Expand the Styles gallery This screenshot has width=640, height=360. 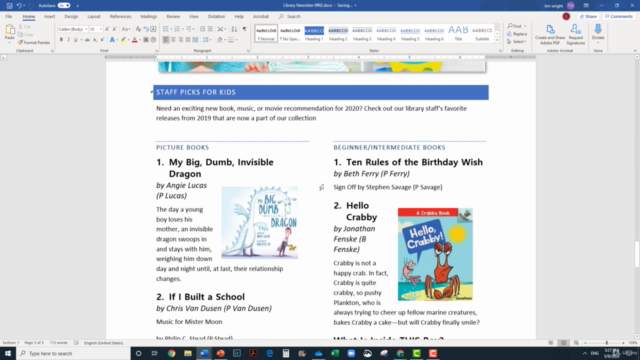pyautogui.click(x=497, y=40)
